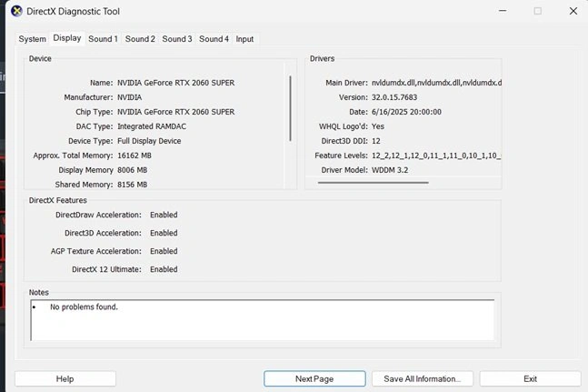Click the 'Drivers' group heading

[x=322, y=58]
